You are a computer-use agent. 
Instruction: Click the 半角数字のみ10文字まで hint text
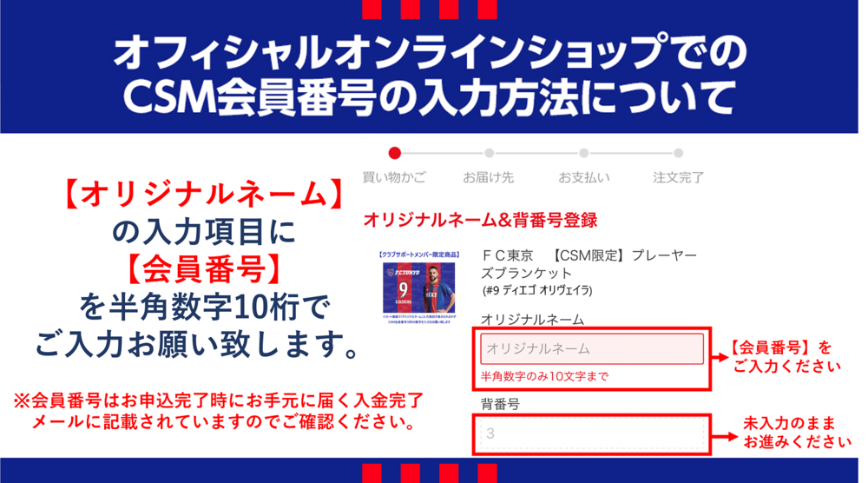545,377
